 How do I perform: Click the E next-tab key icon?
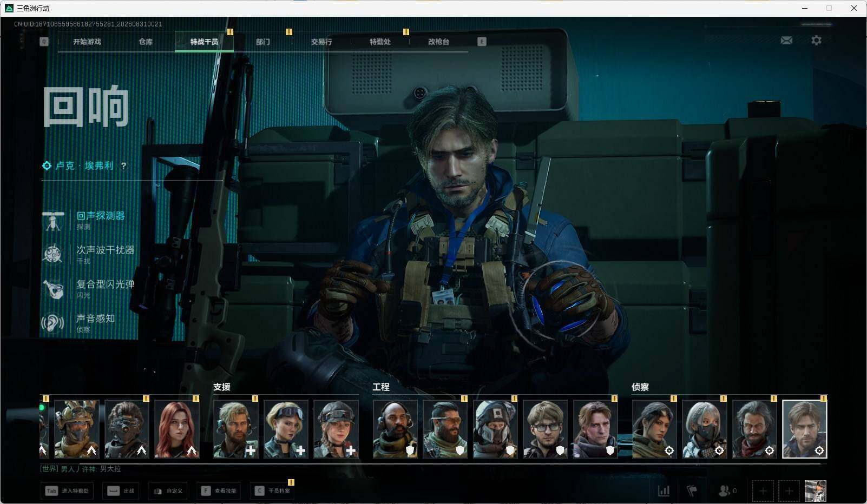point(482,42)
